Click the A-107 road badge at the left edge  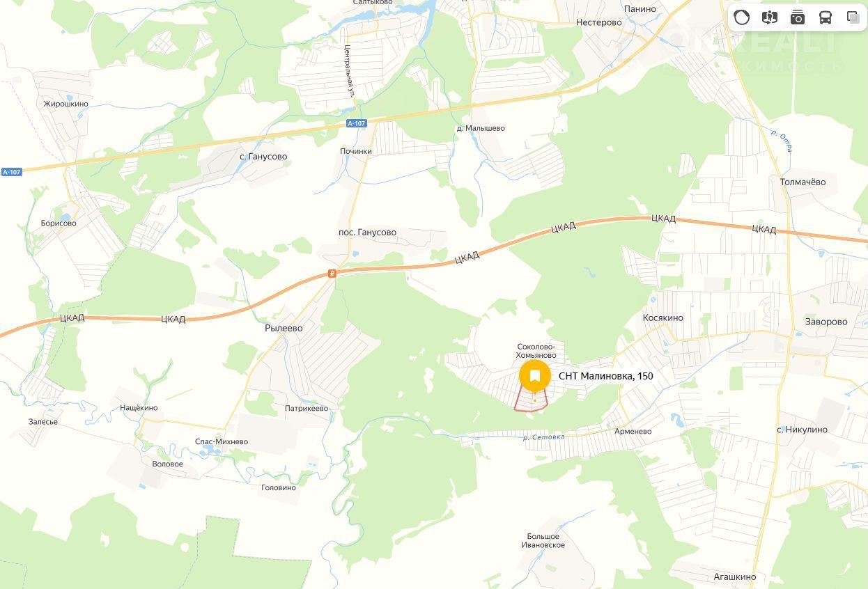[x=11, y=172]
